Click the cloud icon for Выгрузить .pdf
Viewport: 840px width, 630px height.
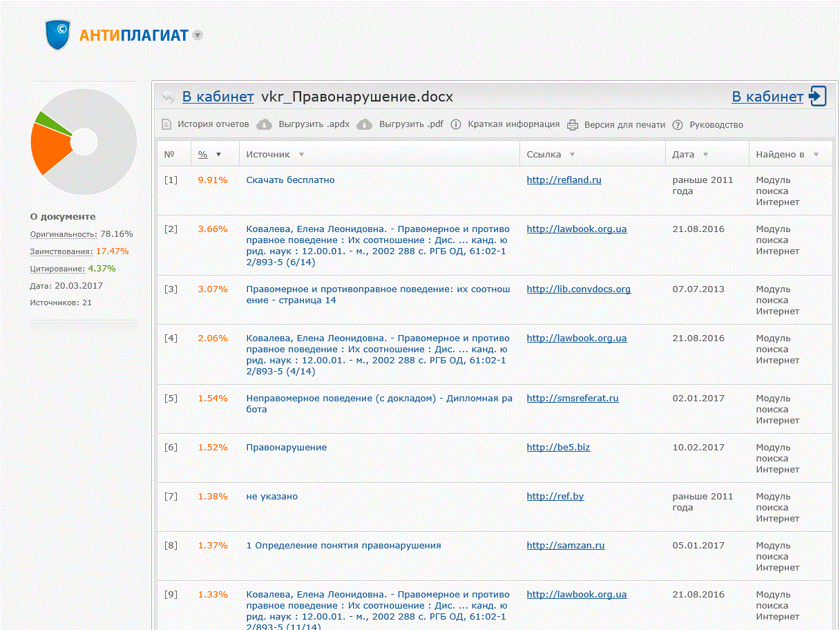365,125
